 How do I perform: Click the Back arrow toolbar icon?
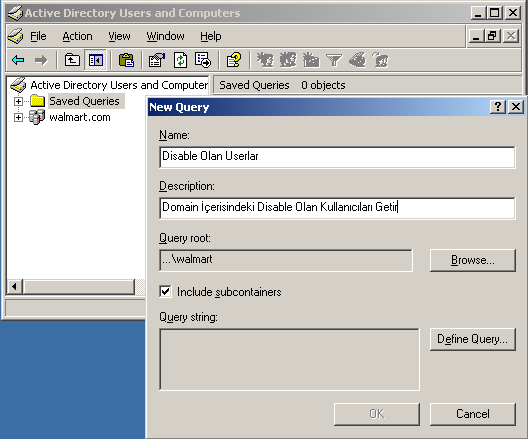coord(18,60)
